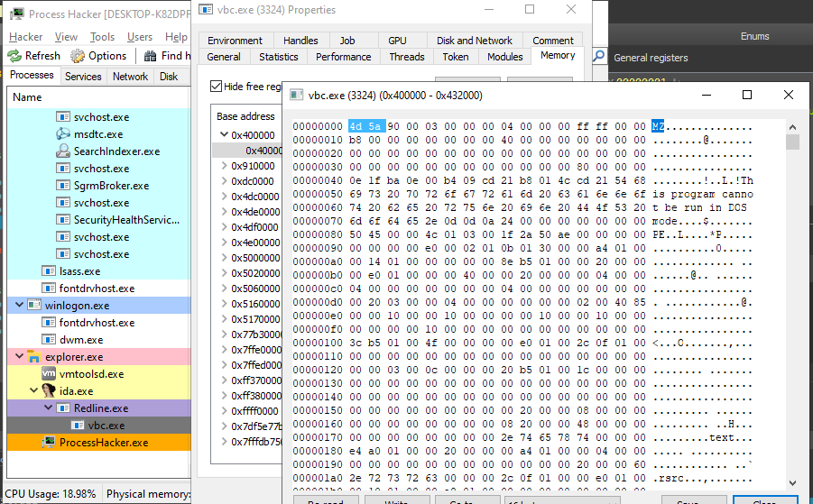Image resolution: width=813 pixels, height=504 pixels.
Task: Open the Job tab
Action: [347, 41]
